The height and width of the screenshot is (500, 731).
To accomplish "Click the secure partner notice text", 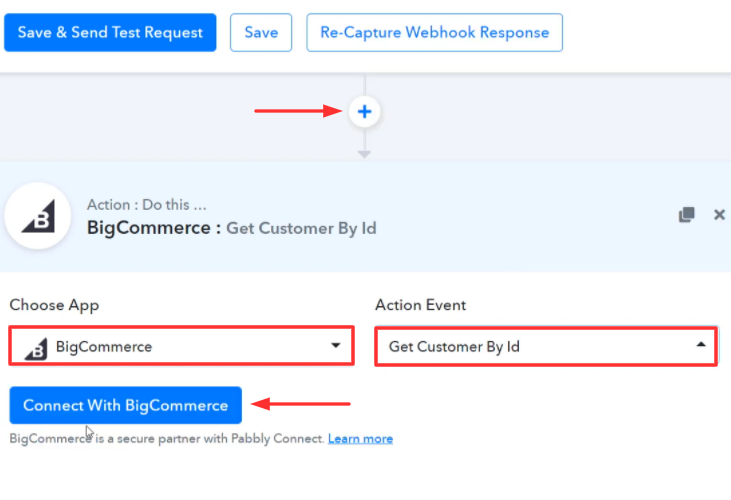I will click(167, 438).
